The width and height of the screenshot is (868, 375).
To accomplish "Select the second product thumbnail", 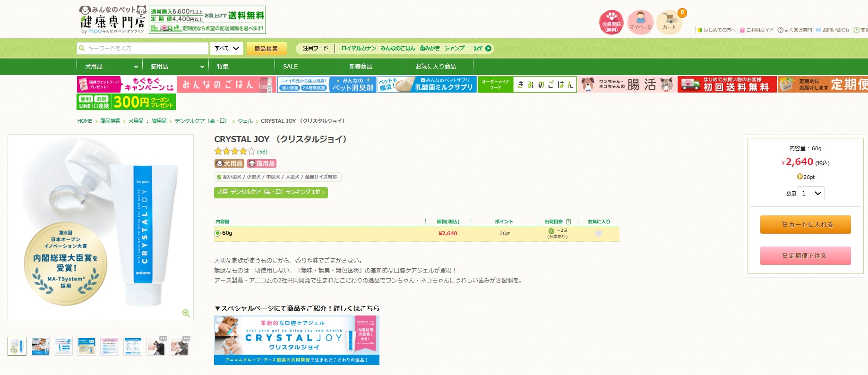I will [x=40, y=346].
